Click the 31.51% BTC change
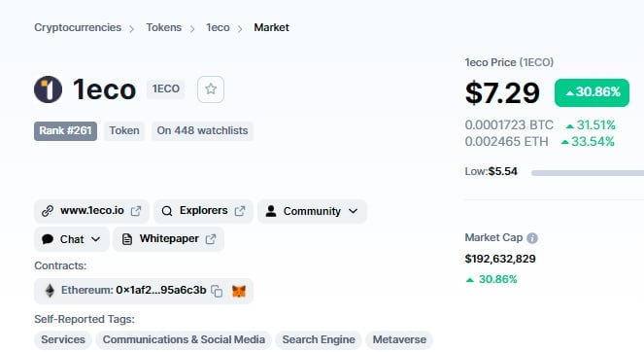644x352 pixels. pos(591,125)
